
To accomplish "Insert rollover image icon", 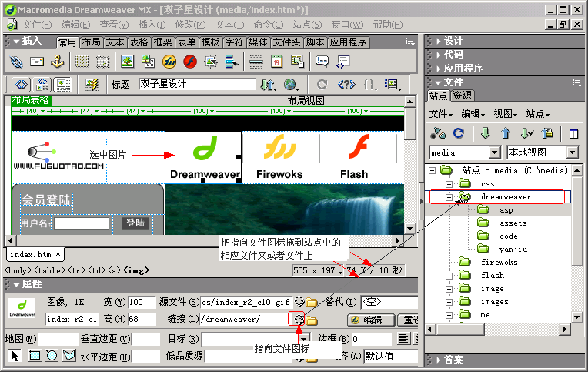I will 211,61.
